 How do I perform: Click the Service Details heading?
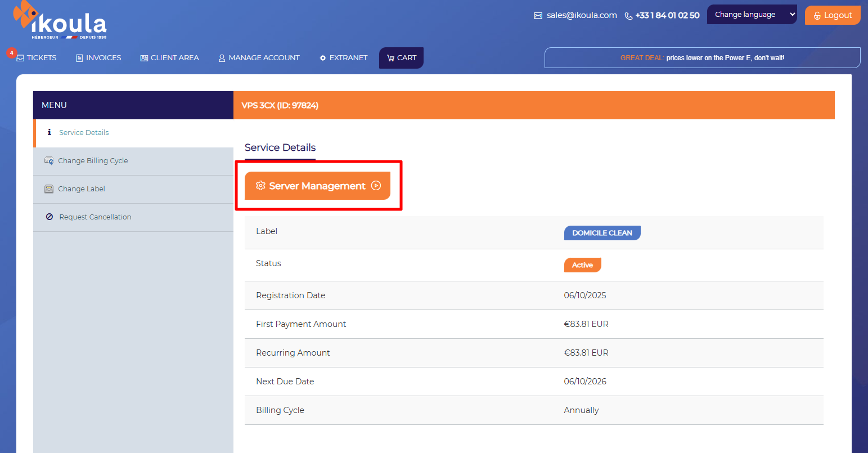(280, 147)
